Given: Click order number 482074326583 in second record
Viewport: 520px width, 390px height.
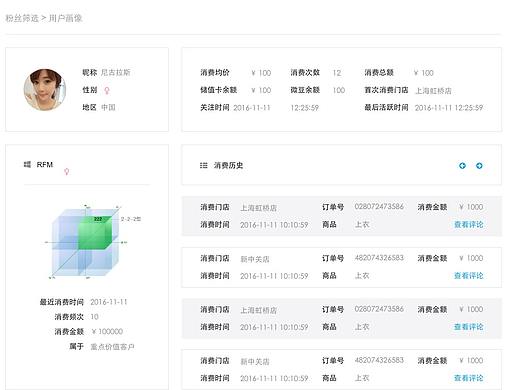Looking at the screenshot, I should coord(379,258).
